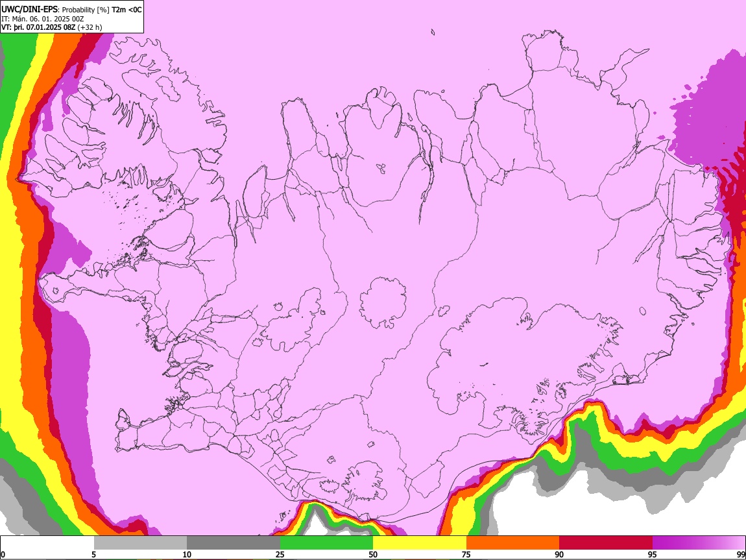Image resolution: width=746 pixels, height=560 pixels.
Task: Click the 'Probability [%]' label
Action: (x=86, y=10)
